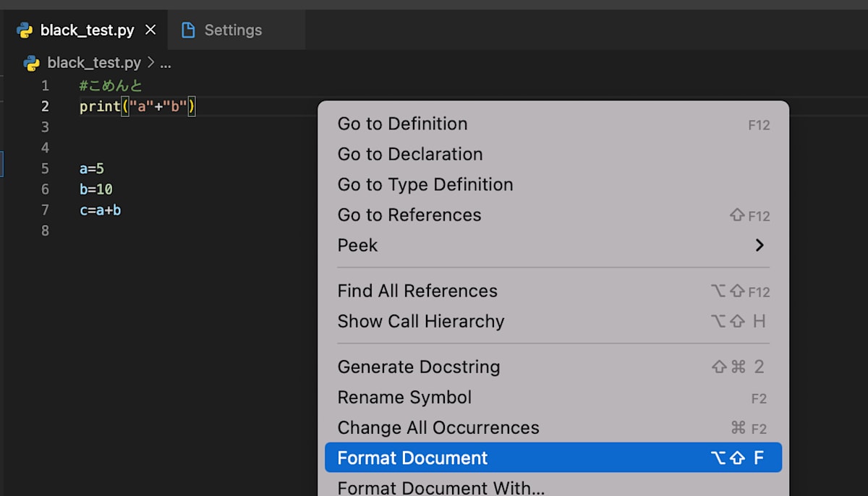The height and width of the screenshot is (496, 868).
Task: Click line number 8 in gutter
Action: [x=45, y=231]
